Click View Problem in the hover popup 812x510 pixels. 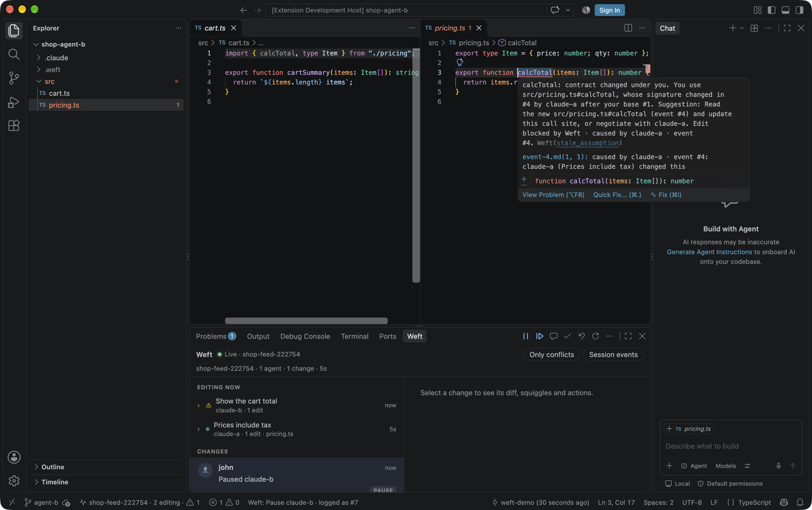coord(553,195)
